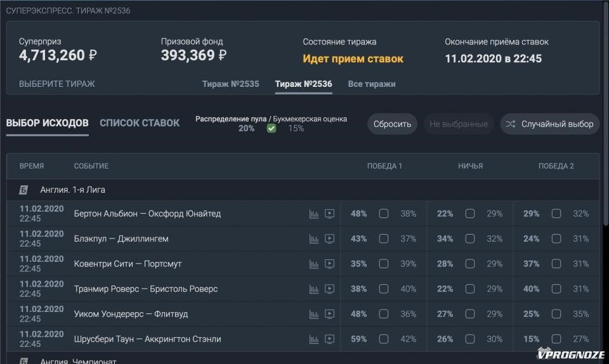This screenshot has width=609, height=364.
Task: Click the СОБЫТИЕ column header
Action: pyautogui.click(x=91, y=166)
